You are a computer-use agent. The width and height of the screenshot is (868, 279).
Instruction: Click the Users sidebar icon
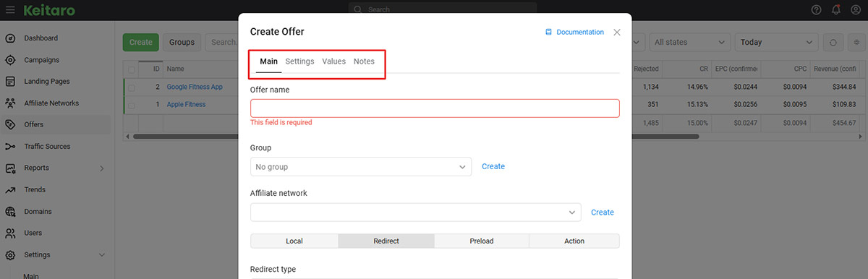pyautogui.click(x=10, y=233)
